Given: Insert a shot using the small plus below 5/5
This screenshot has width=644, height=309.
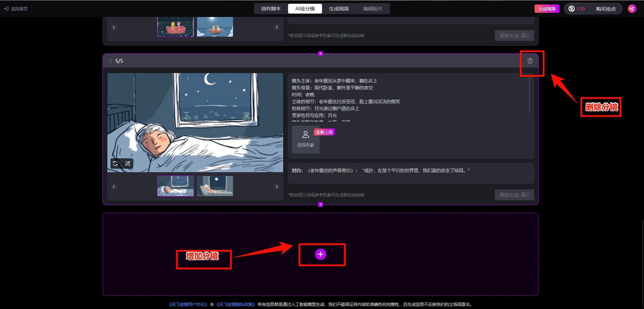Looking at the screenshot, I should [321, 204].
